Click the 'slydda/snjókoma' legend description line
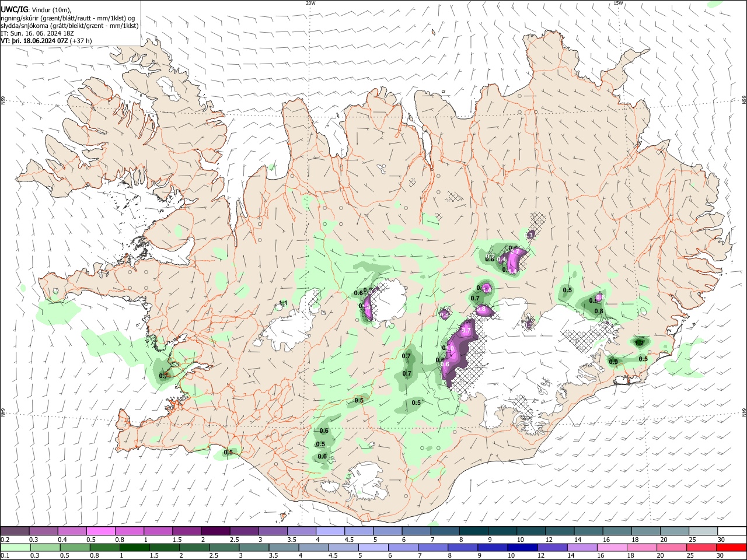The height and width of the screenshot is (560, 747). point(69,26)
